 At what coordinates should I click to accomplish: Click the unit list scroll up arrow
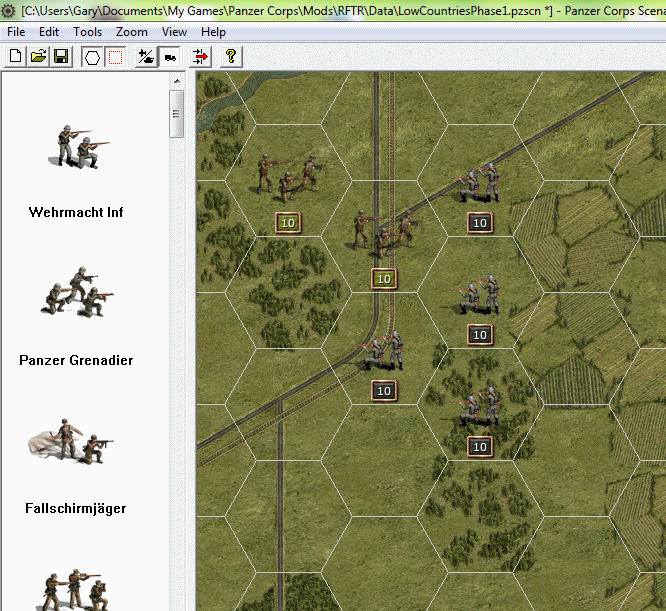[177, 79]
